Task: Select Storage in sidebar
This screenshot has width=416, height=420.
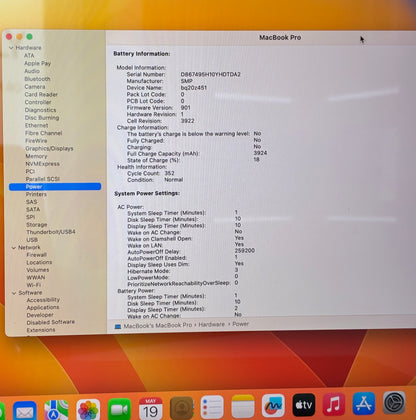Action: click(37, 225)
